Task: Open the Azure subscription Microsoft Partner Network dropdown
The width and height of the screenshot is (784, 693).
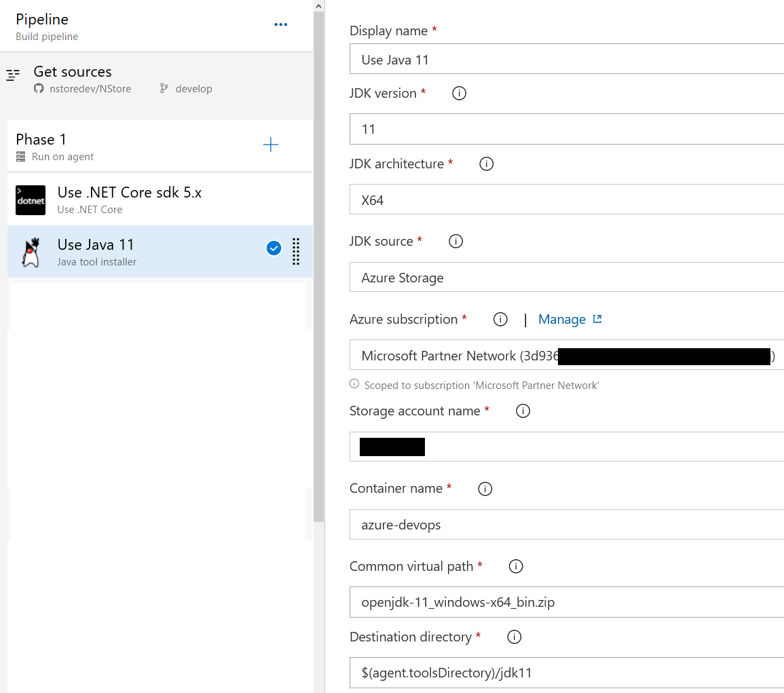Action: coord(567,355)
